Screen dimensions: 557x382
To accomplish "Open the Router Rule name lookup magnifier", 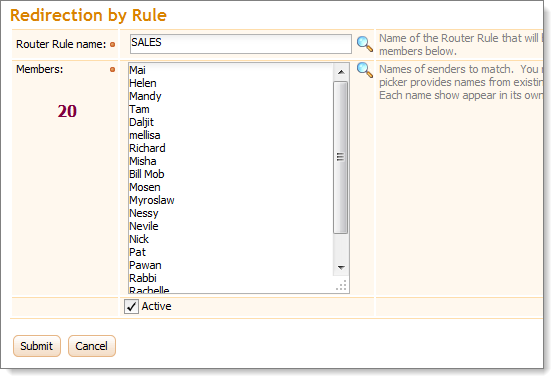I will [364, 44].
